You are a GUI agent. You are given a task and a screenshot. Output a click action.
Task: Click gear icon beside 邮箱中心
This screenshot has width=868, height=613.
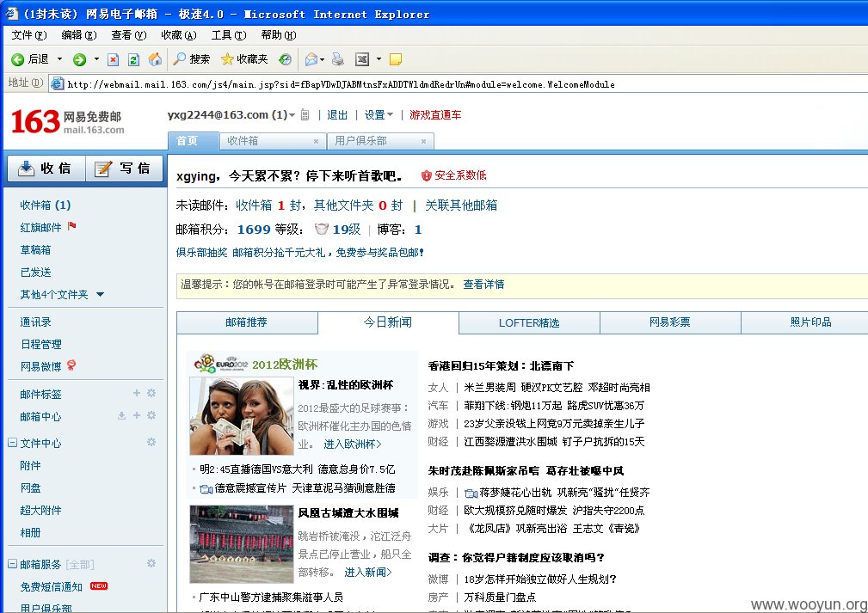(x=151, y=415)
